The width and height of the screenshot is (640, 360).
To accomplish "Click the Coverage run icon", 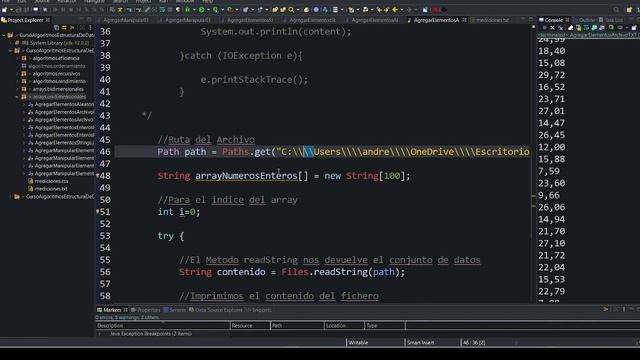I will [216, 9].
